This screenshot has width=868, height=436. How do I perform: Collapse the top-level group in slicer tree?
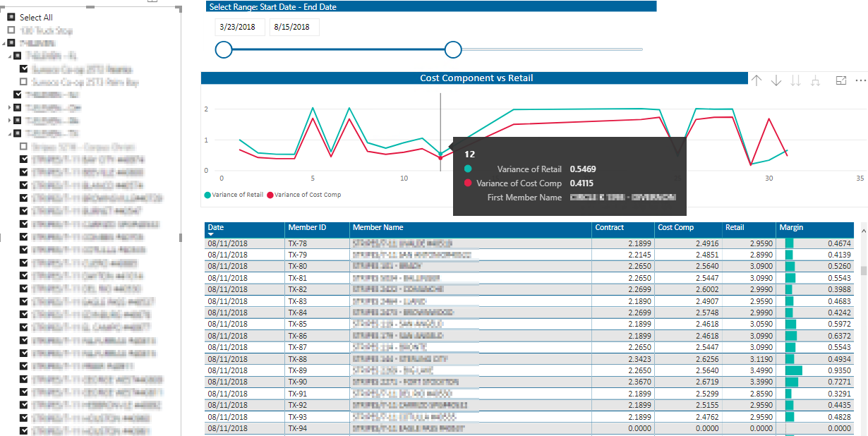point(4,43)
